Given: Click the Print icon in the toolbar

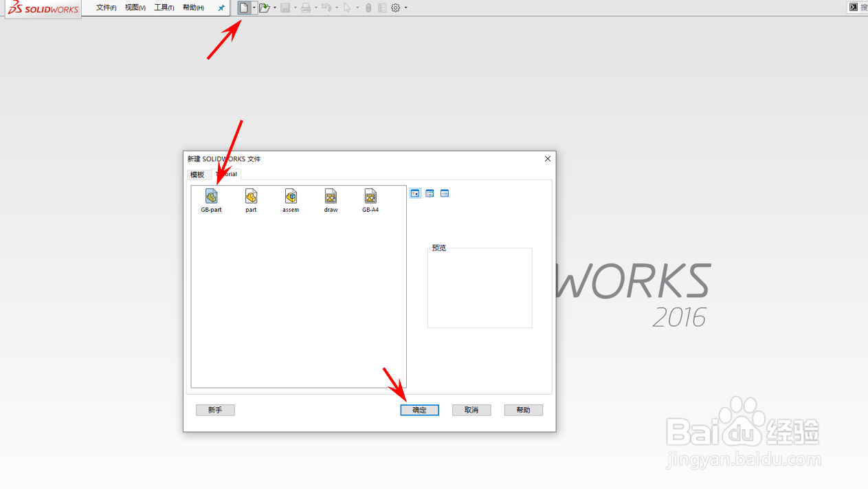Looking at the screenshot, I should coord(306,8).
